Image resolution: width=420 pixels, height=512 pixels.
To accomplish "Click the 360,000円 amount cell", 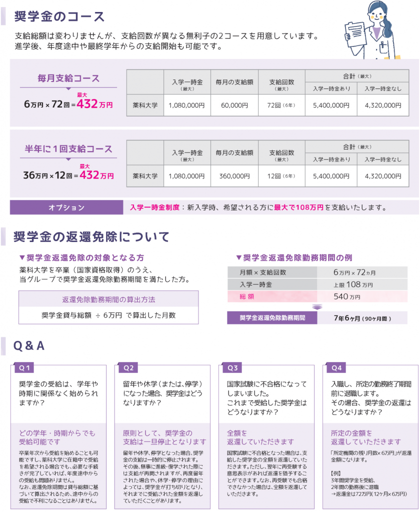I will (x=234, y=176).
